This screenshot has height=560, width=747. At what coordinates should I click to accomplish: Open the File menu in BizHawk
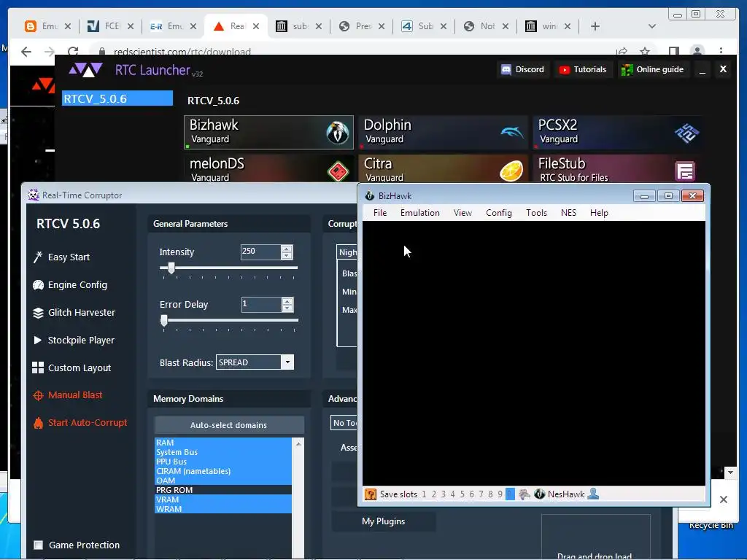(x=380, y=213)
